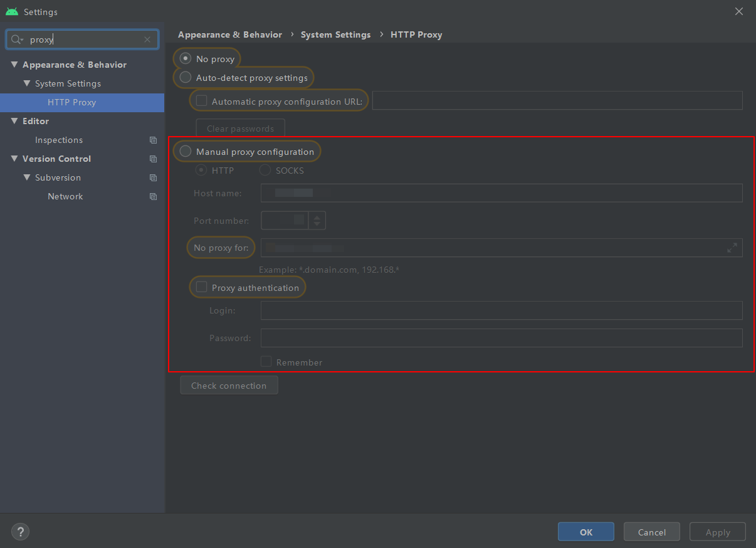Click Appearance & Behavior breadcrumb
The image size is (756, 548).
tap(230, 34)
